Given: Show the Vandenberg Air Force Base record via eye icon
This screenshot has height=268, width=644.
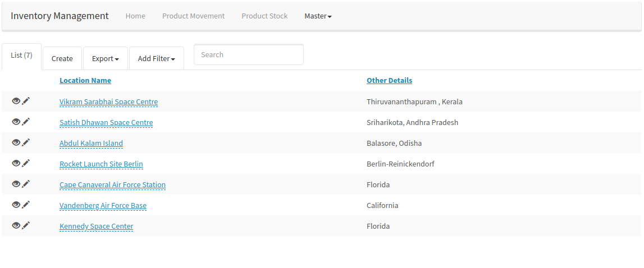Looking at the screenshot, I should tap(16, 205).
